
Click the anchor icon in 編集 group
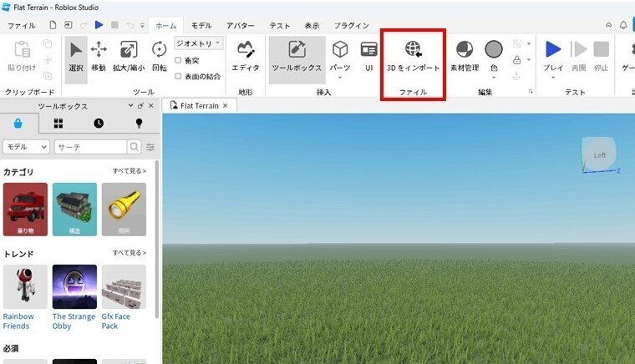point(516,76)
